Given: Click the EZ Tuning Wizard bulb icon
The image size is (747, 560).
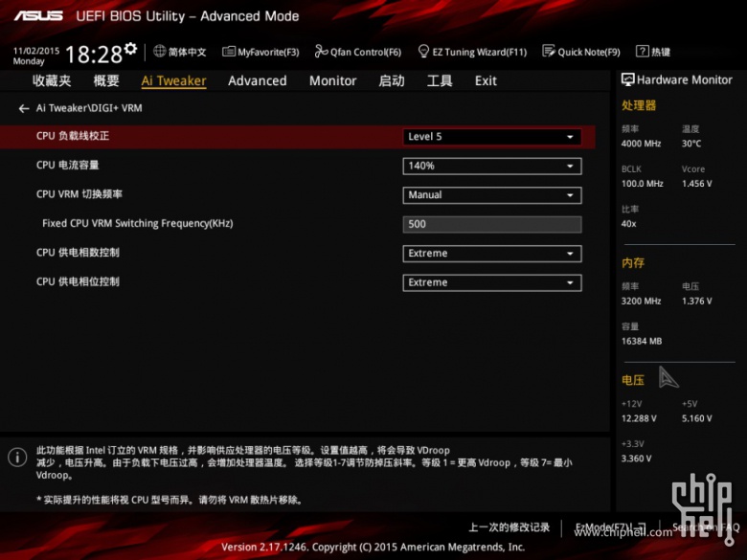Looking at the screenshot, I should [423, 52].
